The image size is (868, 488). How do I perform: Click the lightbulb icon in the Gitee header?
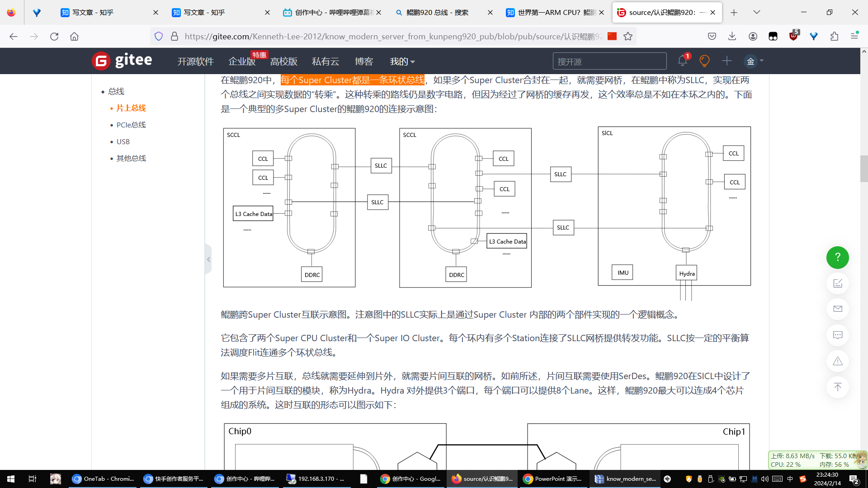point(704,61)
